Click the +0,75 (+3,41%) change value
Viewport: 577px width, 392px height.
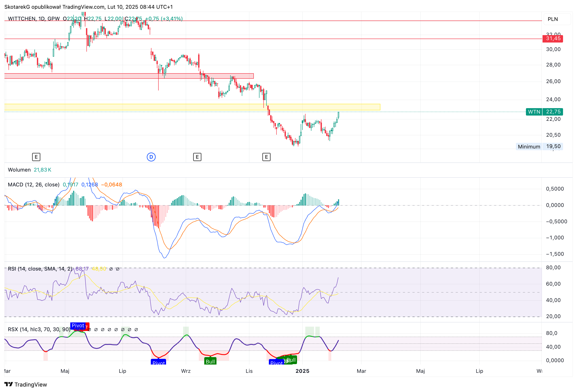click(x=164, y=19)
